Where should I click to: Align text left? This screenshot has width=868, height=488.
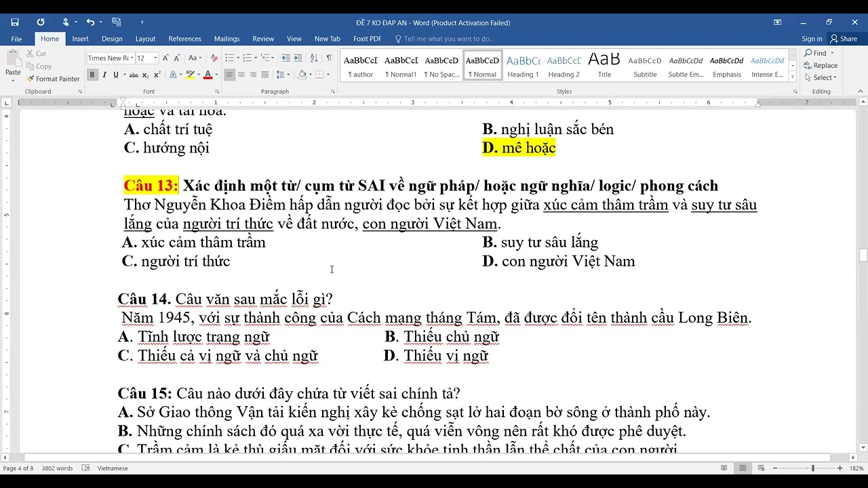pyautogui.click(x=229, y=75)
